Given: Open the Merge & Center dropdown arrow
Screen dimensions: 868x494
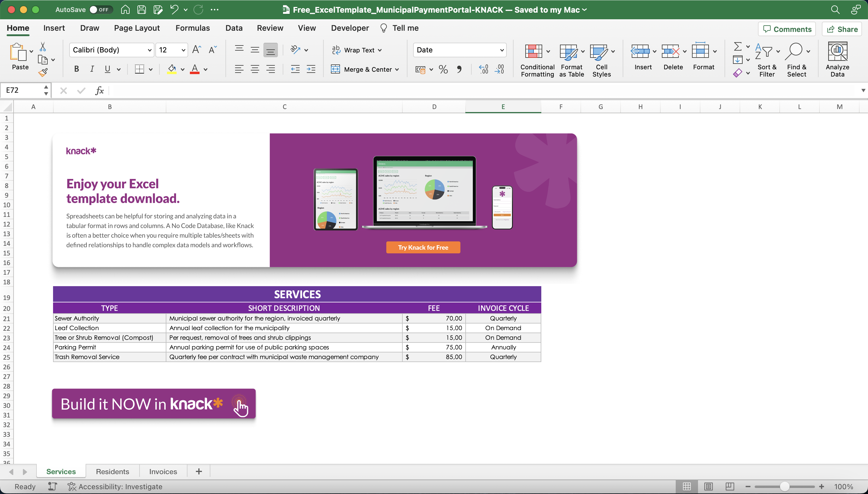Looking at the screenshot, I should (x=397, y=70).
